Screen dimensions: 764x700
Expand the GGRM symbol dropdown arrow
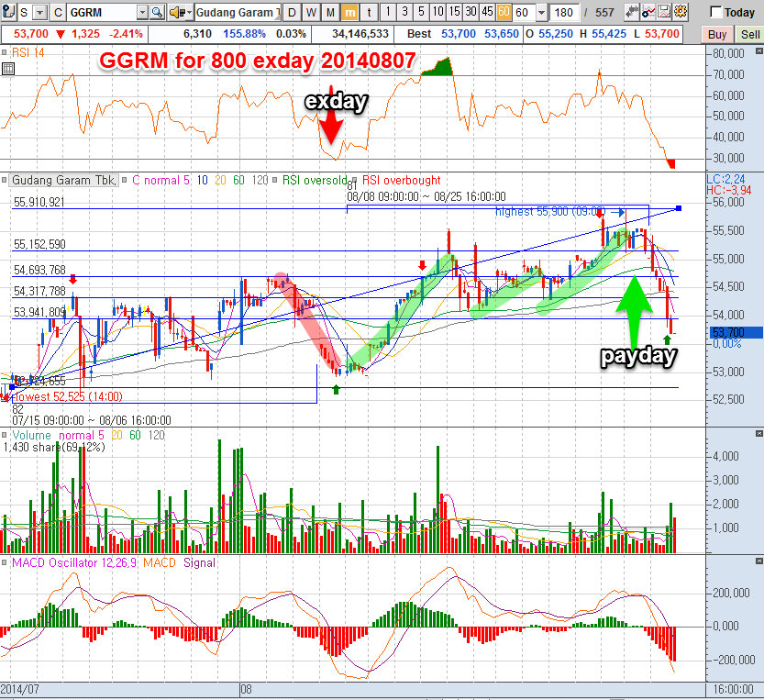tap(142, 12)
